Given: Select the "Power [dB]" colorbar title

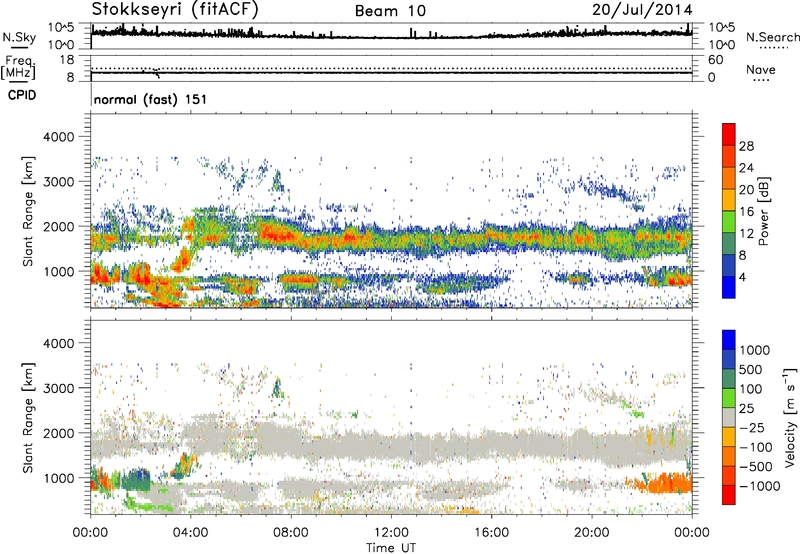Looking at the screenshot, I should pyautogui.click(x=763, y=211).
